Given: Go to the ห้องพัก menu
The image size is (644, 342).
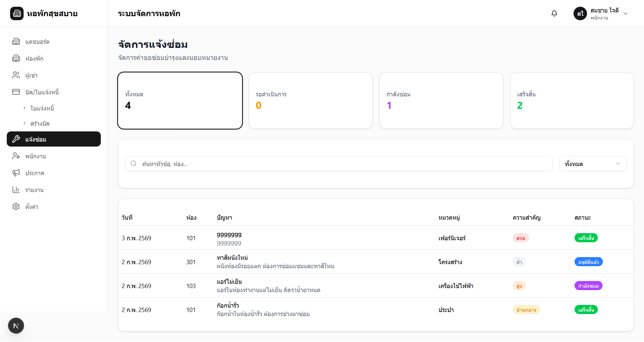Looking at the screenshot, I should pyautogui.click(x=34, y=59).
